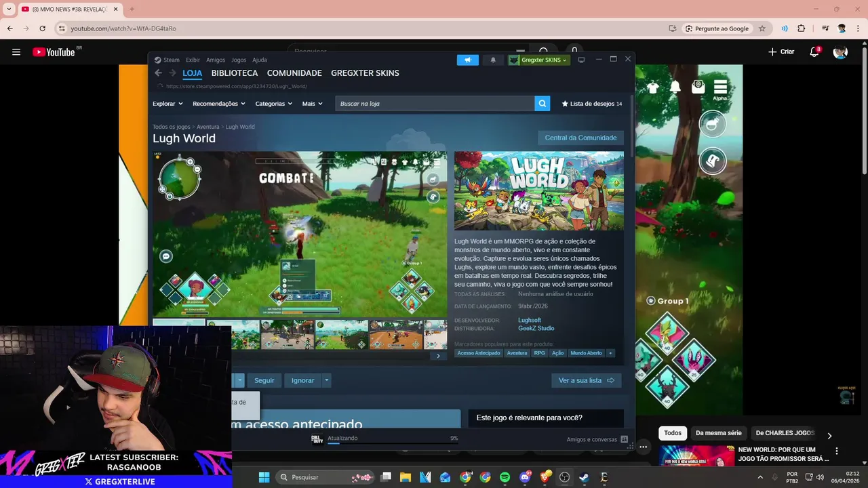Click Steam announcements megaphone icon

[467, 60]
